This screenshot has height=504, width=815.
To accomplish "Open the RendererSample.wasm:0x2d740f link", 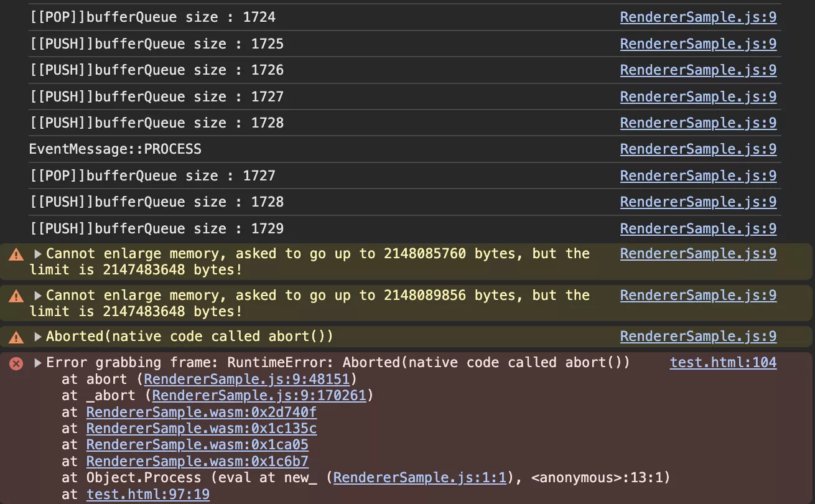I will [202, 412].
